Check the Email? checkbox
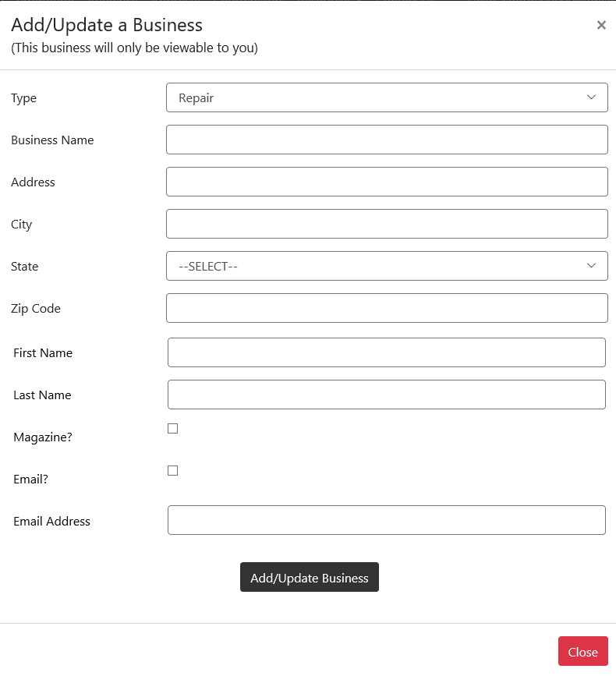616x676 pixels. tap(172, 469)
